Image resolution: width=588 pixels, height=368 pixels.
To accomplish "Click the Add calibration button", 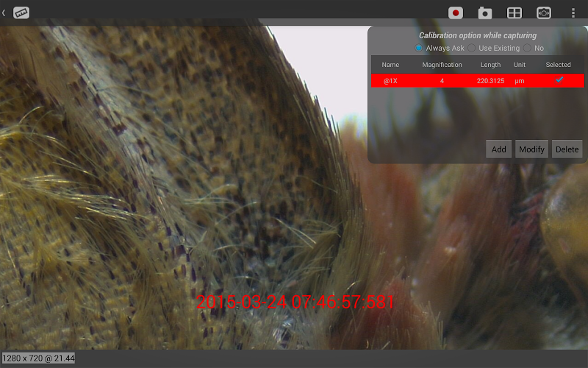I will (x=499, y=149).
